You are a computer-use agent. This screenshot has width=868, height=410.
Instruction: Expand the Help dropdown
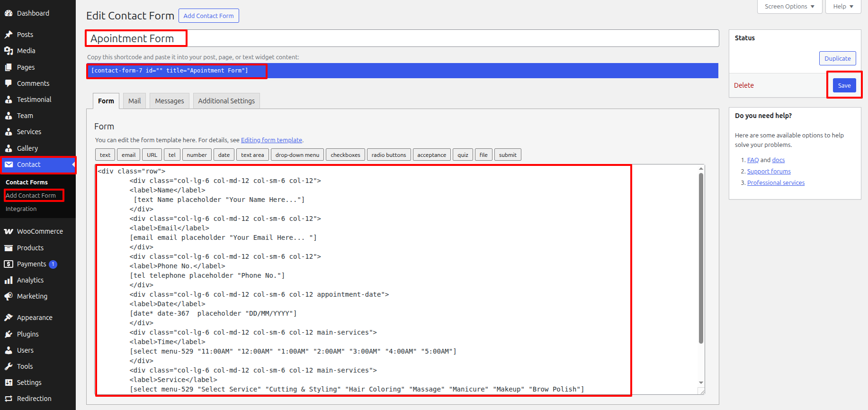[x=843, y=7]
